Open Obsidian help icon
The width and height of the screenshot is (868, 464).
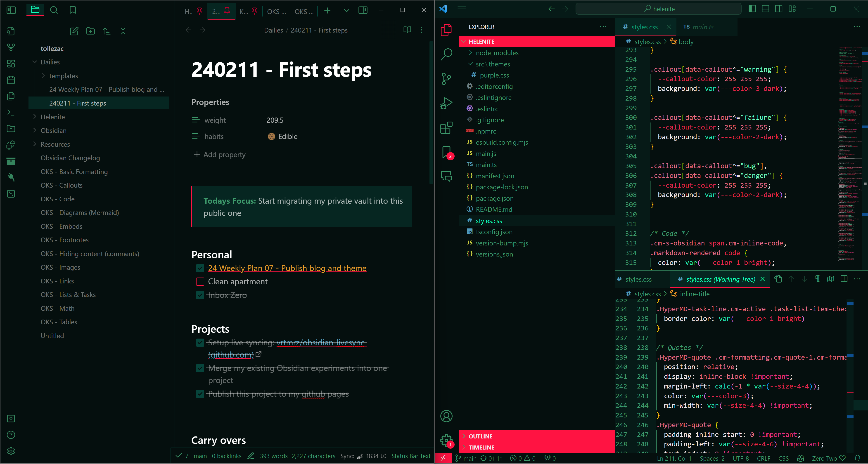tap(11, 435)
